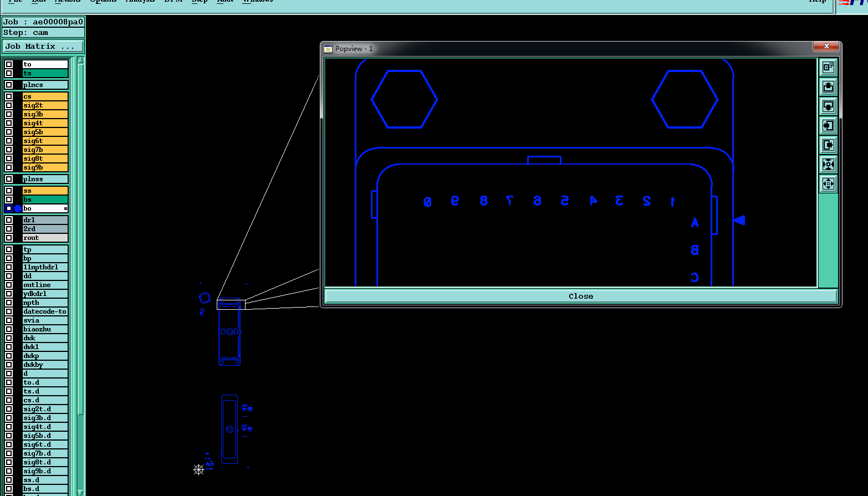Click the small marker at the right of the bo row
The image size is (868, 496).
(65, 208)
